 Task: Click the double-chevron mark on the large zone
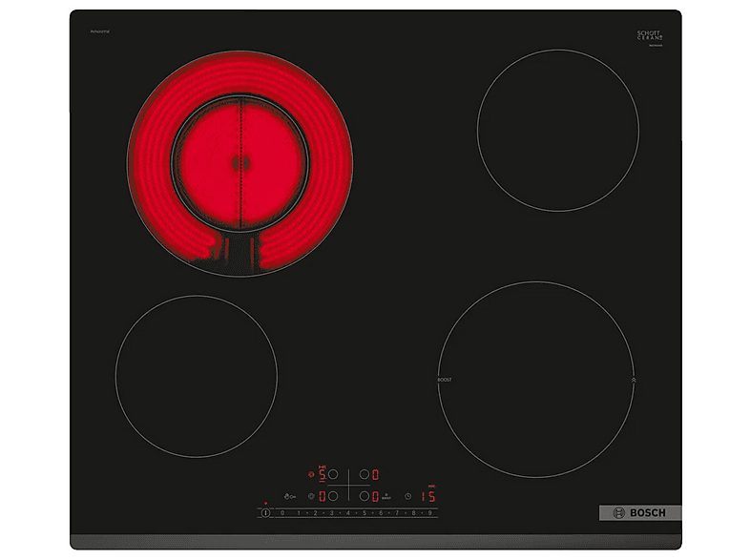[x=634, y=380]
